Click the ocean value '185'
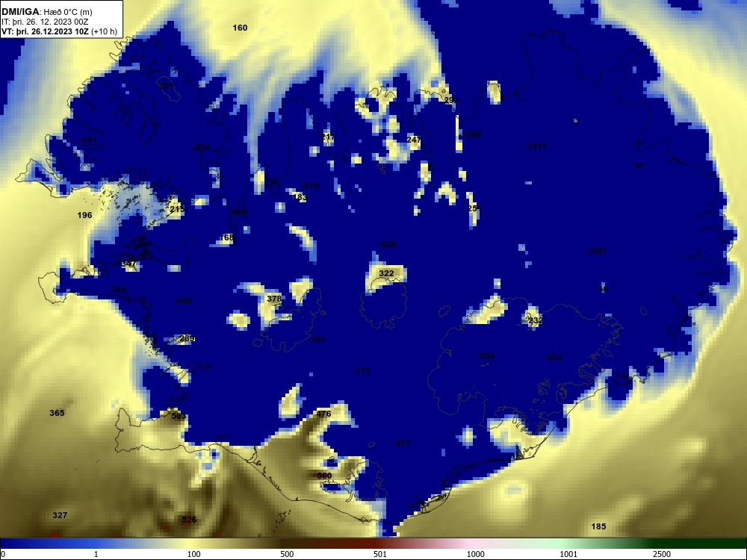The width and height of the screenshot is (747, 560). click(599, 526)
